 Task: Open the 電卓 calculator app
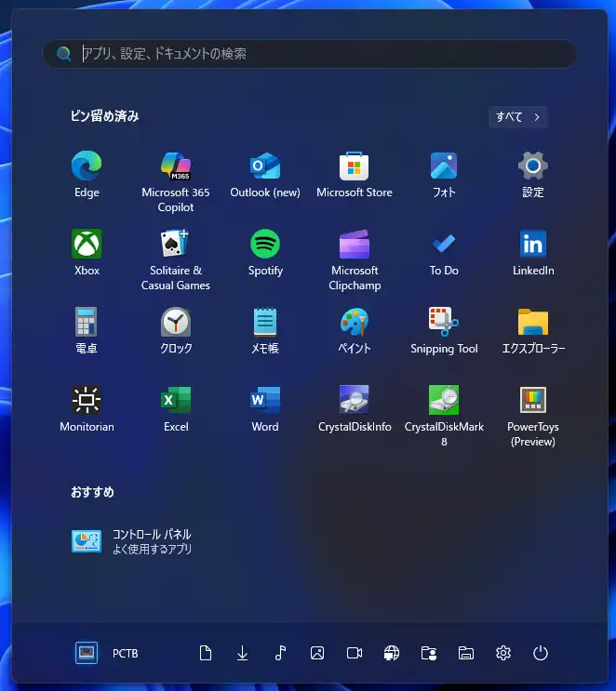pyautogui.click(x=87, y=330)
